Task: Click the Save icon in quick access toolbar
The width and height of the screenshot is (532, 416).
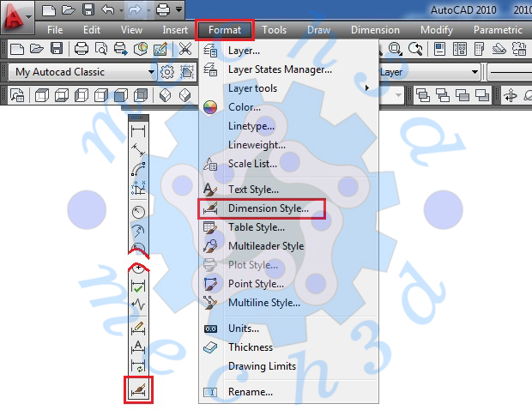Action: 88,10
